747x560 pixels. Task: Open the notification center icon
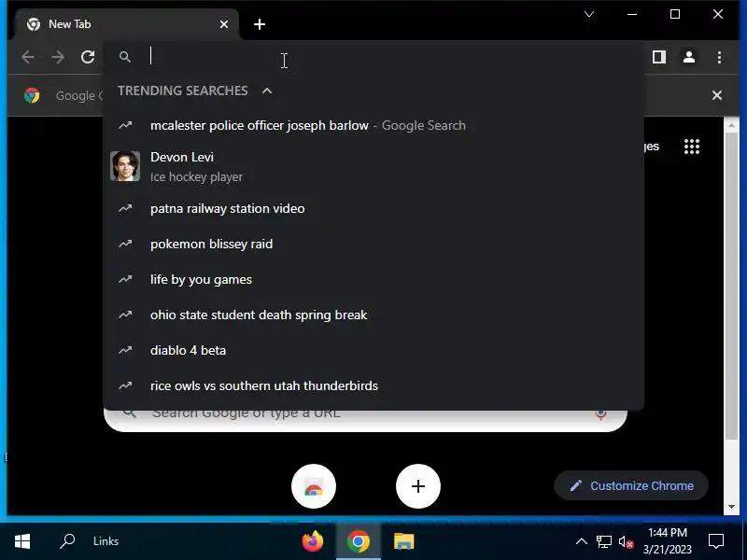click(716, 541)
